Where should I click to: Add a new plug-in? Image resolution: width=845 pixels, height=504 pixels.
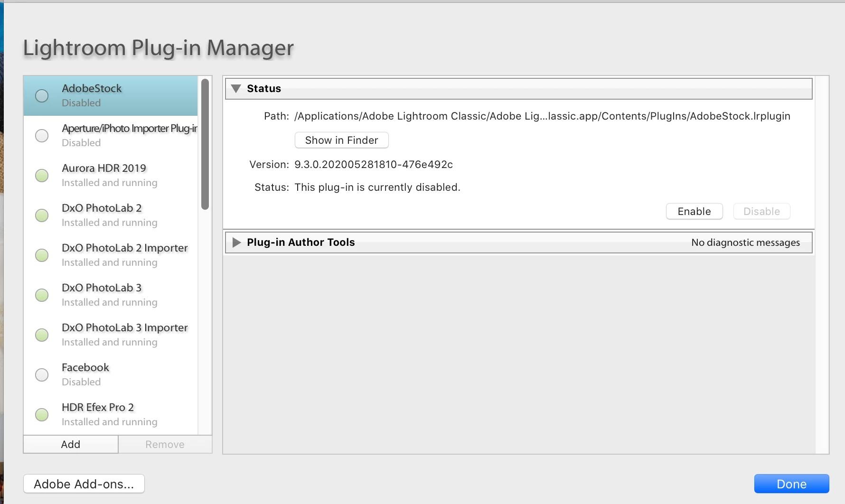click(71, 445)
